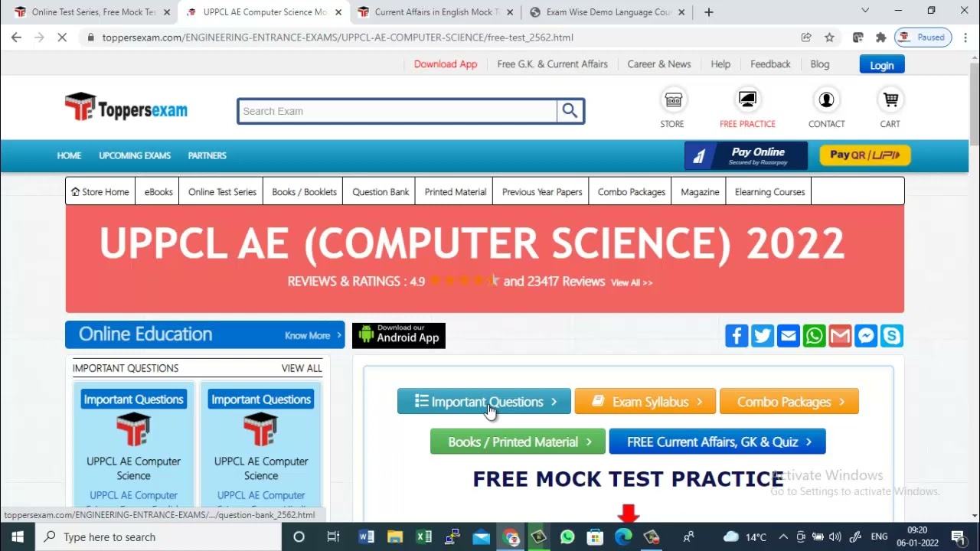This screenshot has width=980, height=551.
Task: Open Career & News link
Action: (x=659, y=64)
